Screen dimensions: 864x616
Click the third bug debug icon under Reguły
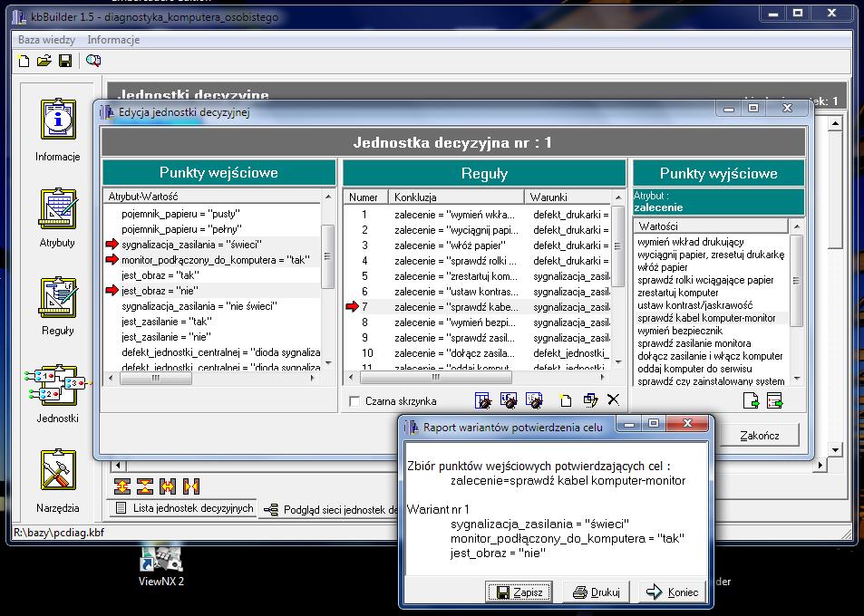[534, 400]
